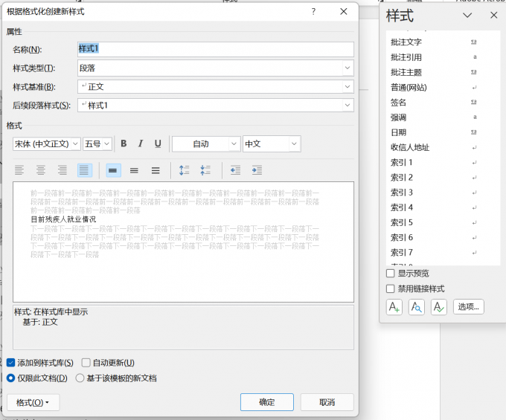This screenshot has width=506, height=420.
Task: Click the 名称 input field
Action: (216, 49)
